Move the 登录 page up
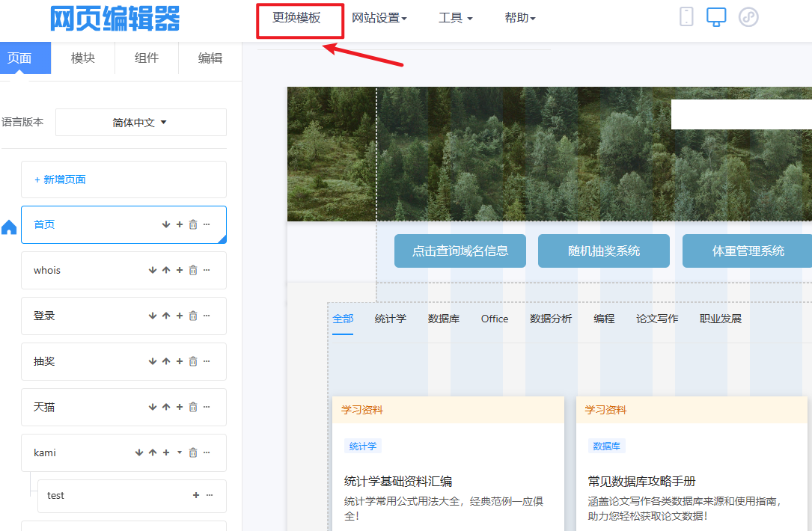The height and width of the screenshot is (531, 812). point(166,316)
